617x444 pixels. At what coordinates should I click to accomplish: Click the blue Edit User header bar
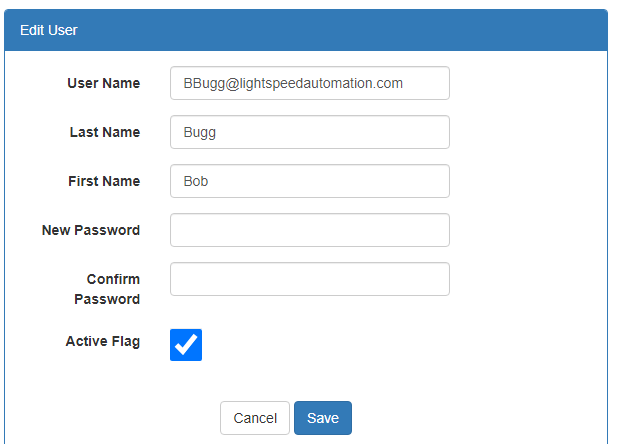(x=306, y=30)
